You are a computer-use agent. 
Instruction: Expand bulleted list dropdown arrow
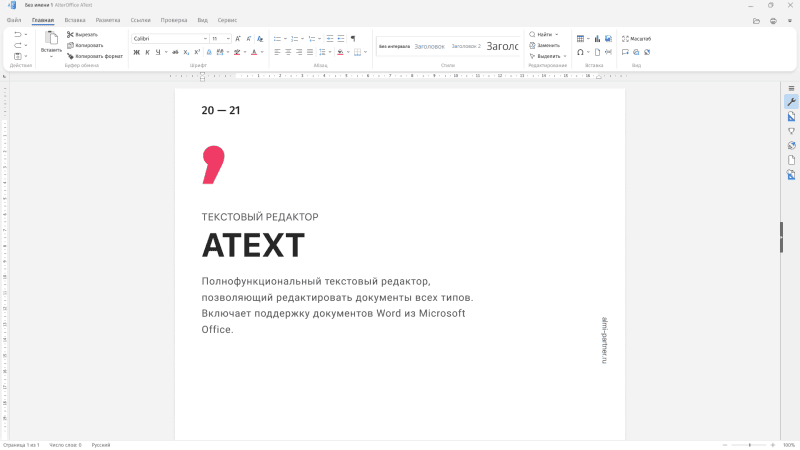pyautogui.click(x=285, y=39)
